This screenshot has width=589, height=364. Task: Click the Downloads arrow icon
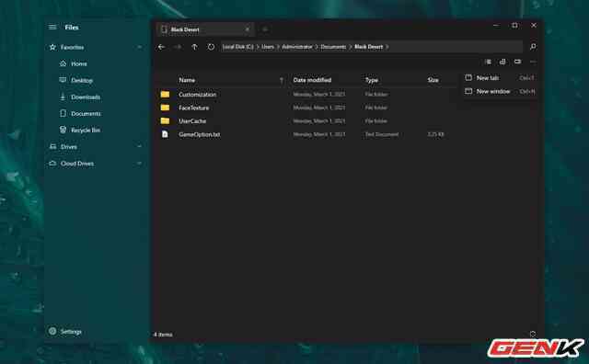coord(63,97)
